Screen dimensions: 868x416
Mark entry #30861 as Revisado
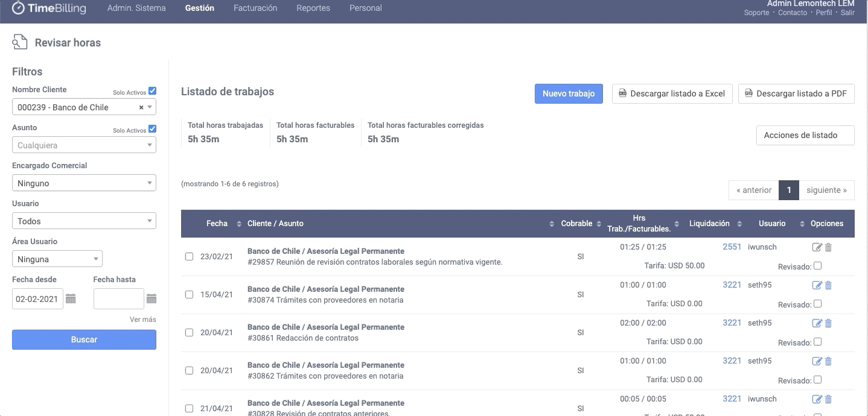pos(818,341)
